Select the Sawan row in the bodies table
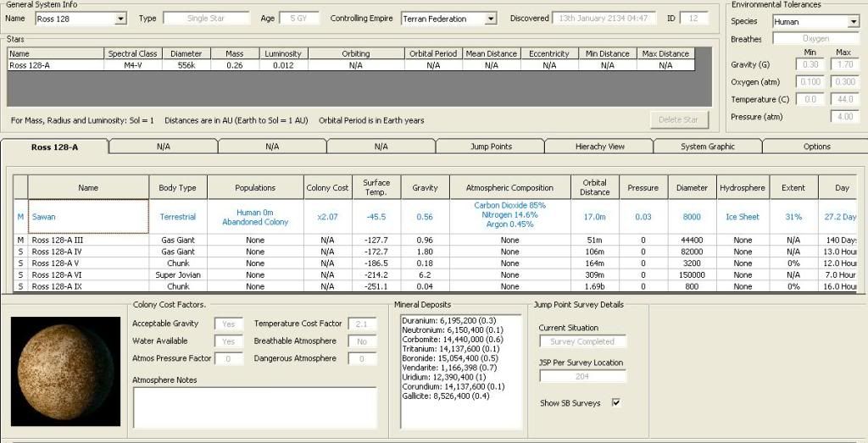The width and height of the screenshot is (868, 443). coord(435,217)
